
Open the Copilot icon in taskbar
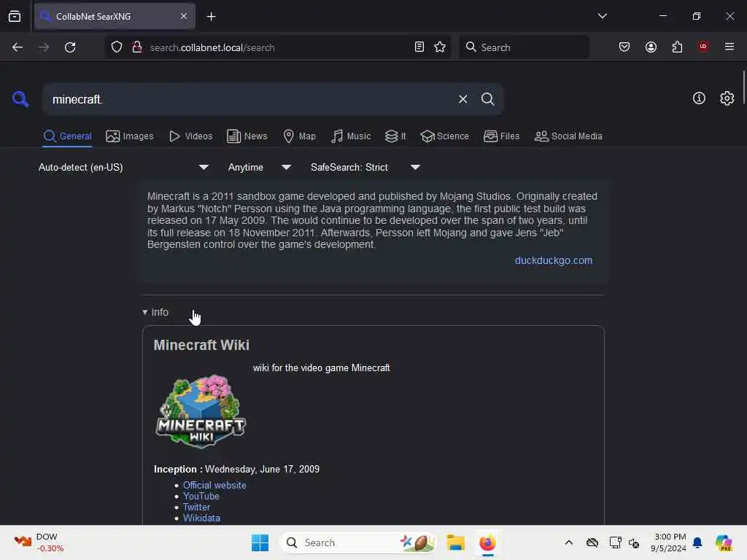click(724, 542)
